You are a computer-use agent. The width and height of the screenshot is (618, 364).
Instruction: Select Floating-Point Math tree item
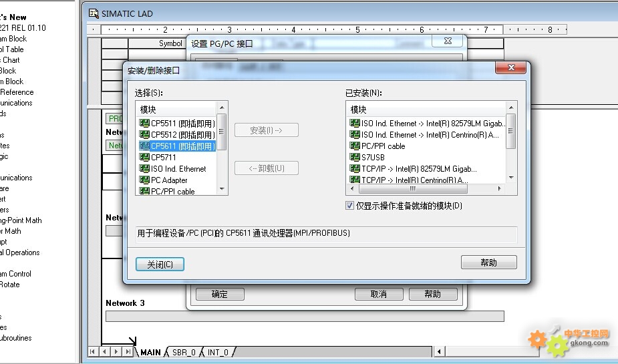pyautogui.click(x=21, y=220)
